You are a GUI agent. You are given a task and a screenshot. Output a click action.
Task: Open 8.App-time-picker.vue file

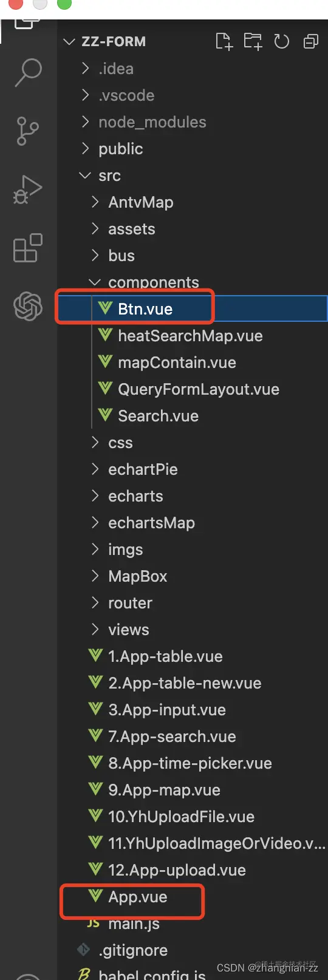coord(190,763)
